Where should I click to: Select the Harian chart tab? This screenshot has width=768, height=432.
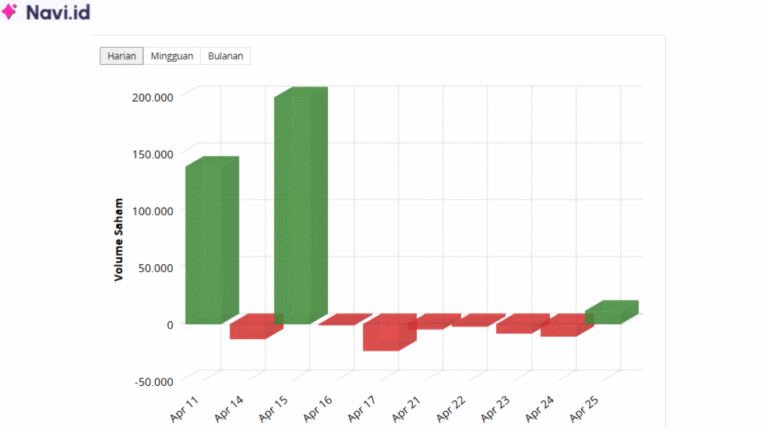pos(121,56)
